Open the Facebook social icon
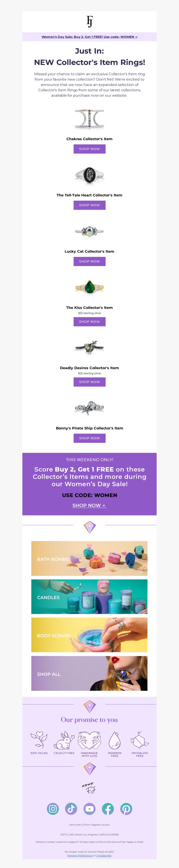Viewport: 179px width, 868px height. click(108, 809)
